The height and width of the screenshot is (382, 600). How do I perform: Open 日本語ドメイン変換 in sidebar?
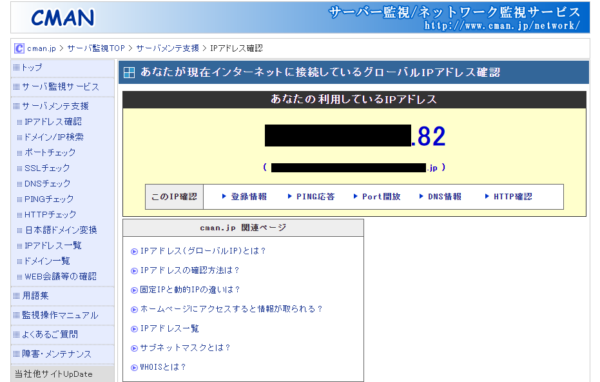coord(61,230)
